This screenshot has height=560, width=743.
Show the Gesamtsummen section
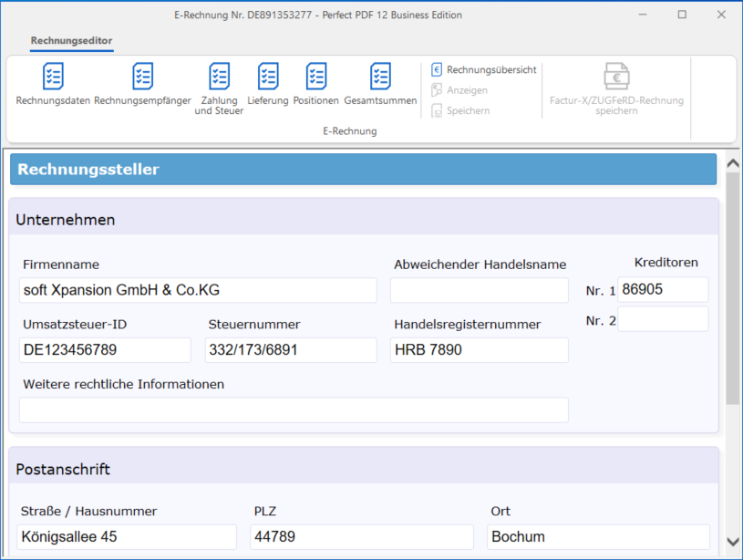tap(380, 84)
